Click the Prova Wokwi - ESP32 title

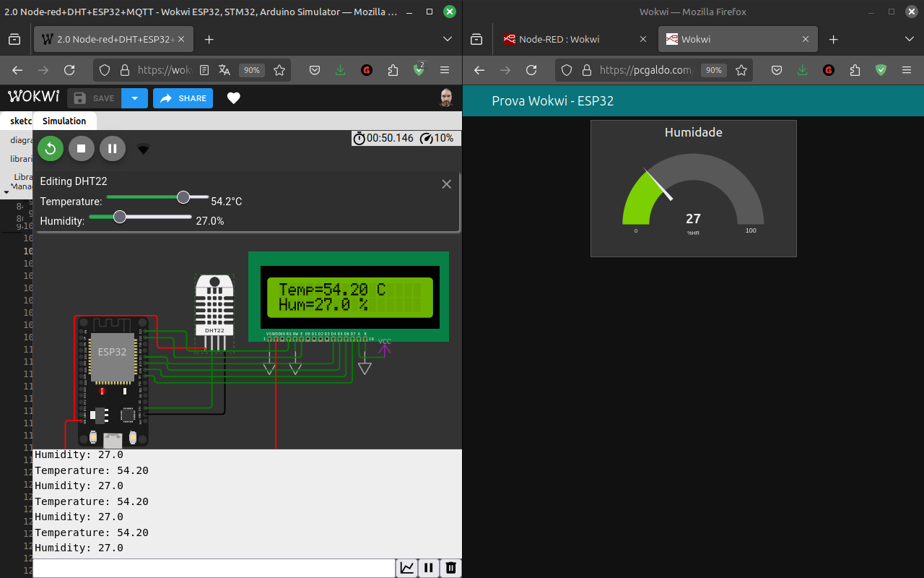(552, 101)
